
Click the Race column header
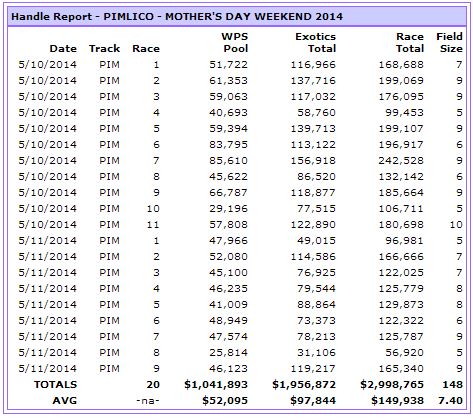click(x=146, y=49)
